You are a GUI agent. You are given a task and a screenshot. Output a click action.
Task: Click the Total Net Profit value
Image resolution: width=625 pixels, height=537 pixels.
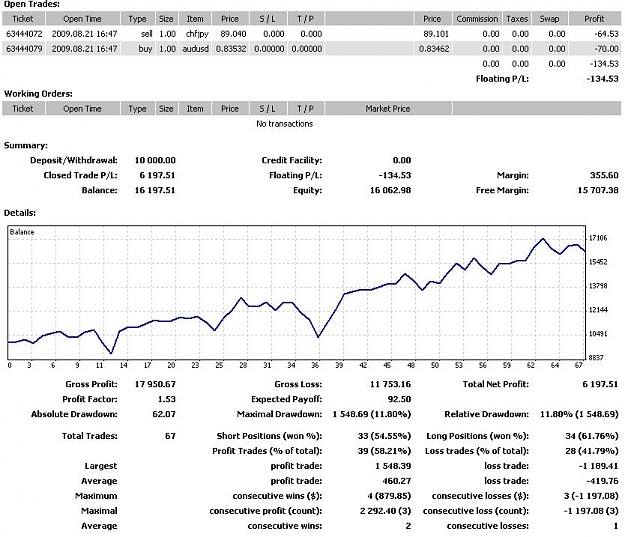click(x=600, y=384)
